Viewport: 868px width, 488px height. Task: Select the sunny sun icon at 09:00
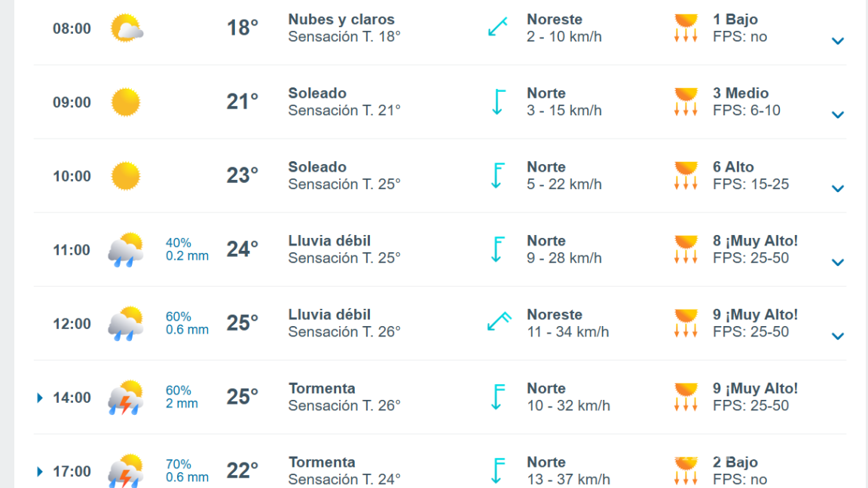(x=127, y=102)
